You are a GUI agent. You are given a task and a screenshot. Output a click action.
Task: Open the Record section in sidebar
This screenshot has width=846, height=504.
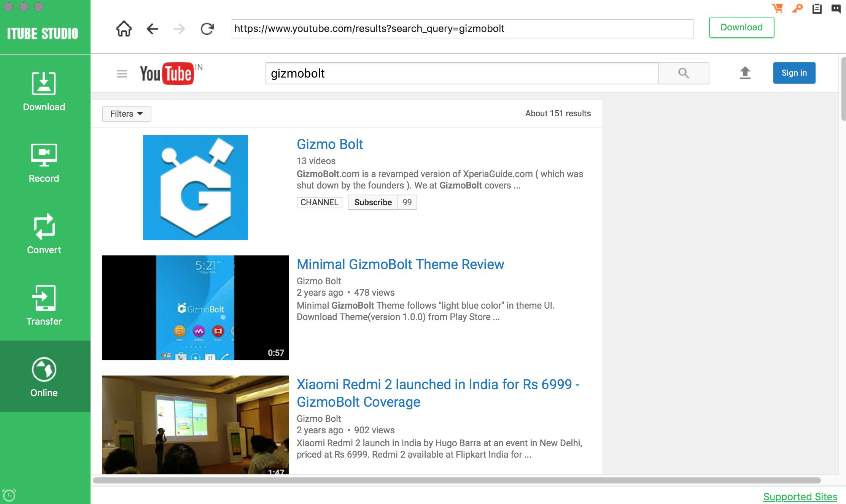(44, 163)
